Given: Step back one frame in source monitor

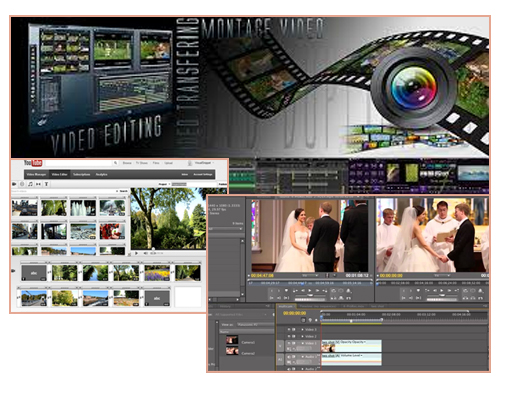Looking at the screenshot, I should (x=303, y=291).
